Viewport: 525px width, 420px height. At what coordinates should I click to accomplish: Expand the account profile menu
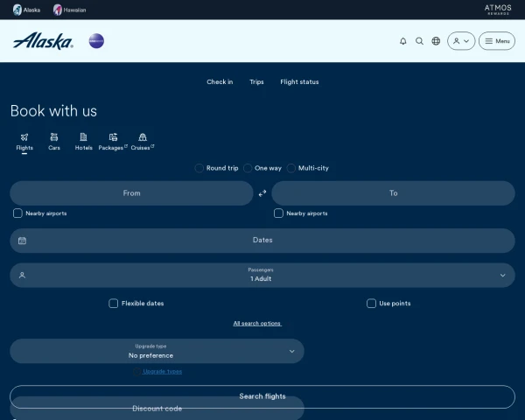pyautogui.click(x=461, y=41)
